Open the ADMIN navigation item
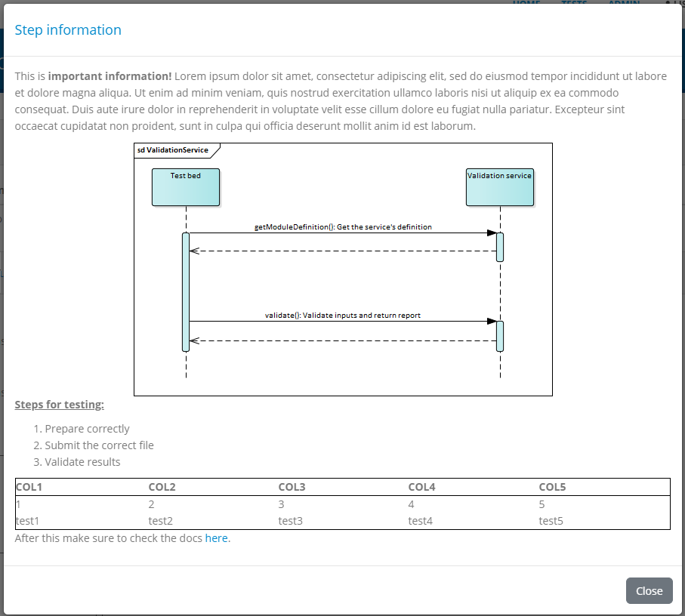The image size is (685, 616). (624, 4)
